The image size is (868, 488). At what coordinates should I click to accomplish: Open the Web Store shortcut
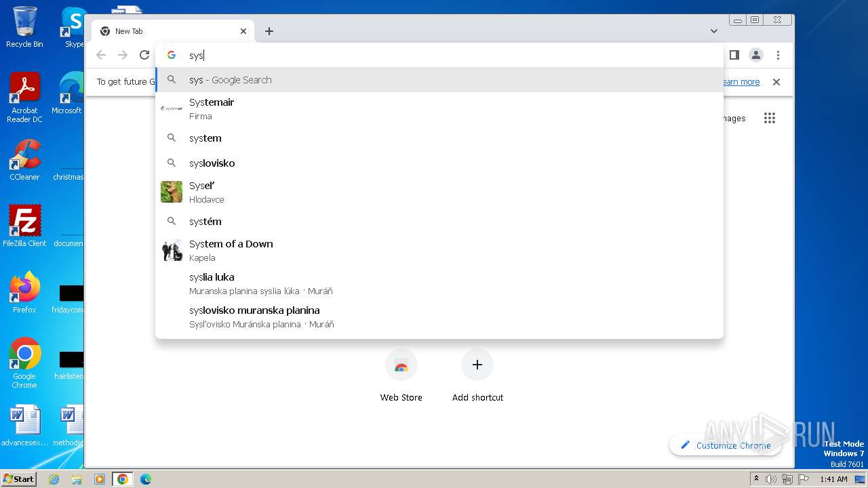click(401, 376)
